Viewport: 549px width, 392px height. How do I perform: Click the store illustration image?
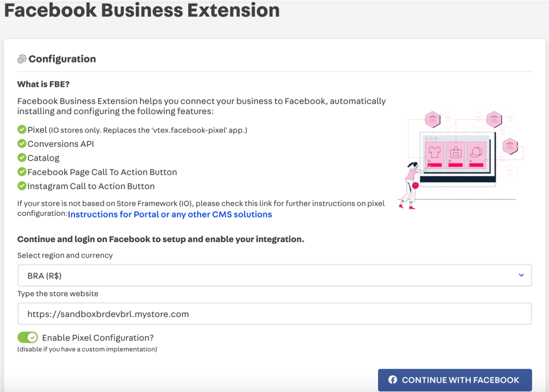pos(461,160)
